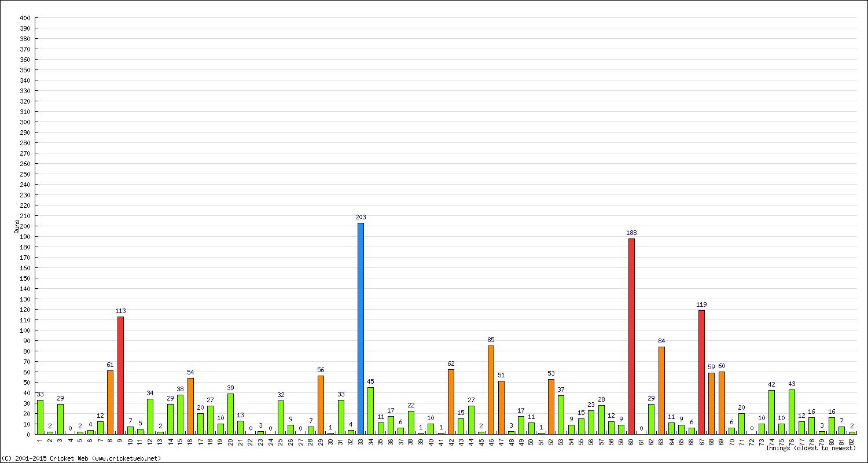Click the orange 51-run bar at innings 47
This screenshot has height=463, width=868.
(501, 407)
